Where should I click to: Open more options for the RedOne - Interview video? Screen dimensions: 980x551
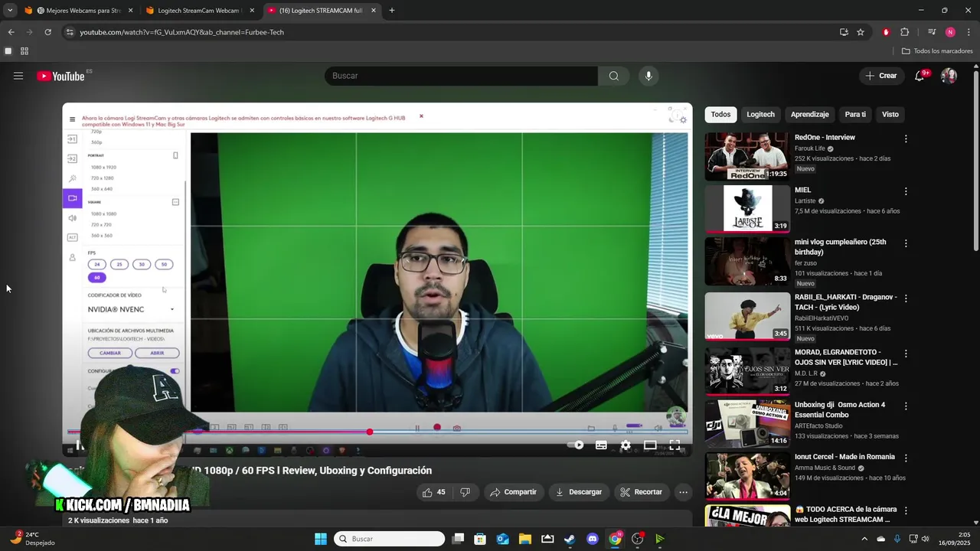coord(906,139)
